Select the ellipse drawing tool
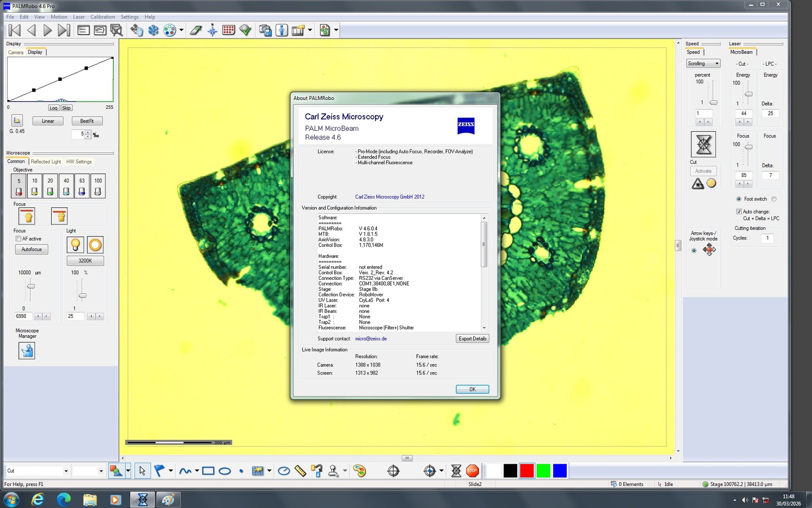 [x=225, y=470]
